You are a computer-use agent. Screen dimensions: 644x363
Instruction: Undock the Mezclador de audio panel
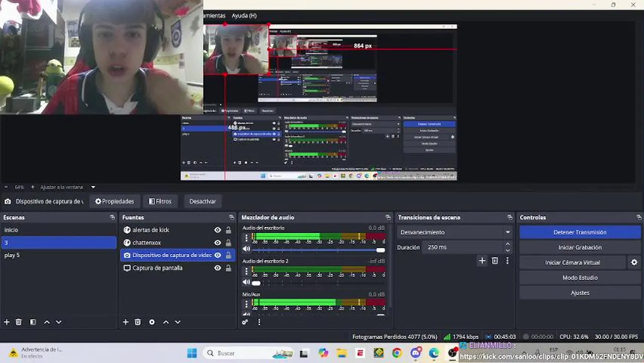coord(388,217)
